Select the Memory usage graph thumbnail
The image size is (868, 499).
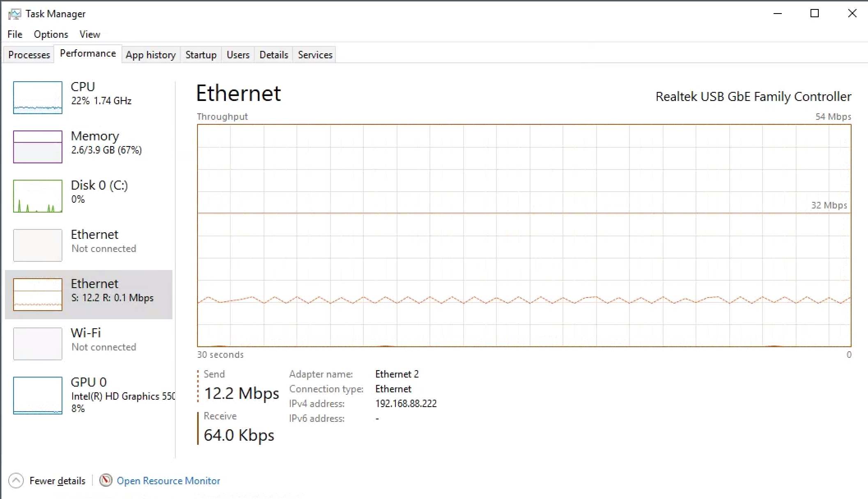38,147
